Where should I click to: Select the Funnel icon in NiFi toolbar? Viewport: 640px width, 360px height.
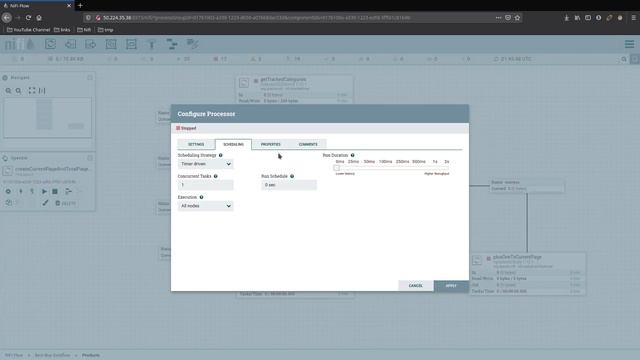click(151, 44)
